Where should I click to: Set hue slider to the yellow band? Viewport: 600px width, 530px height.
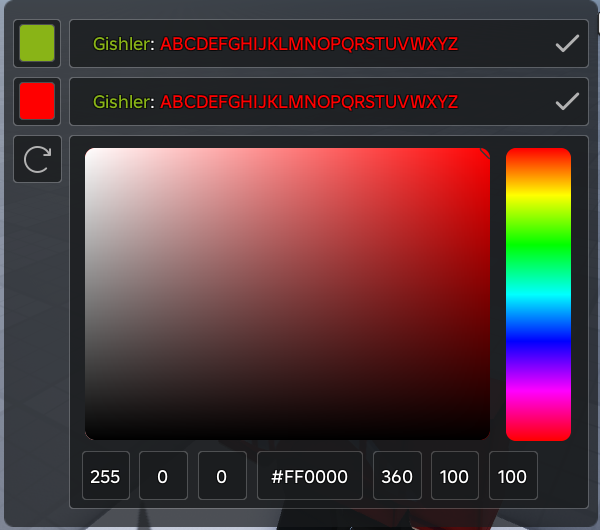point(538,196)
